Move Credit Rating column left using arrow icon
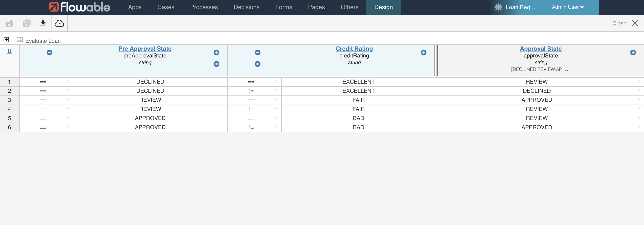 coord(258,64)
